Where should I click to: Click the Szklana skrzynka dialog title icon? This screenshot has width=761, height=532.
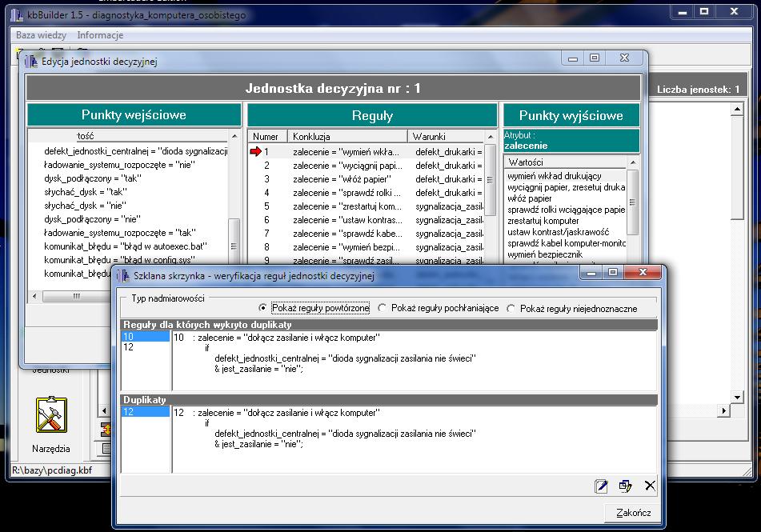tap(123, 276)
